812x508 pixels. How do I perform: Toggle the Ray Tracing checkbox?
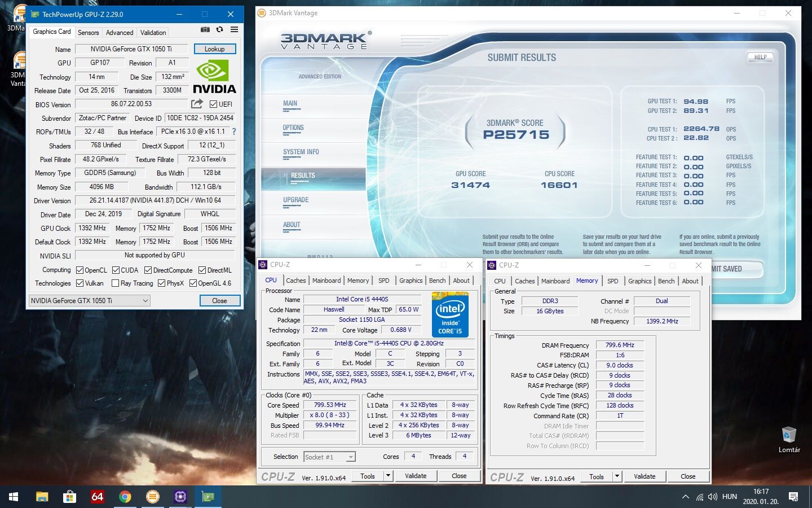coord(116,283)
